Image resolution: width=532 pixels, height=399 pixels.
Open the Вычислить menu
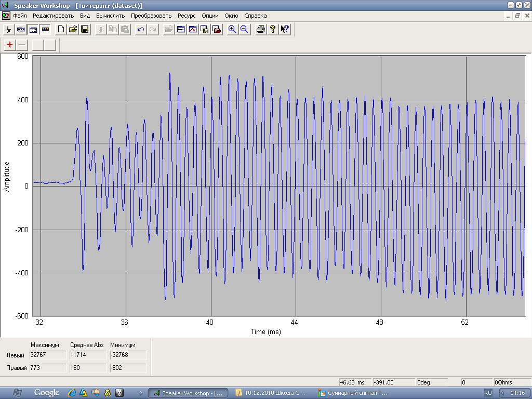click(110, 16)
